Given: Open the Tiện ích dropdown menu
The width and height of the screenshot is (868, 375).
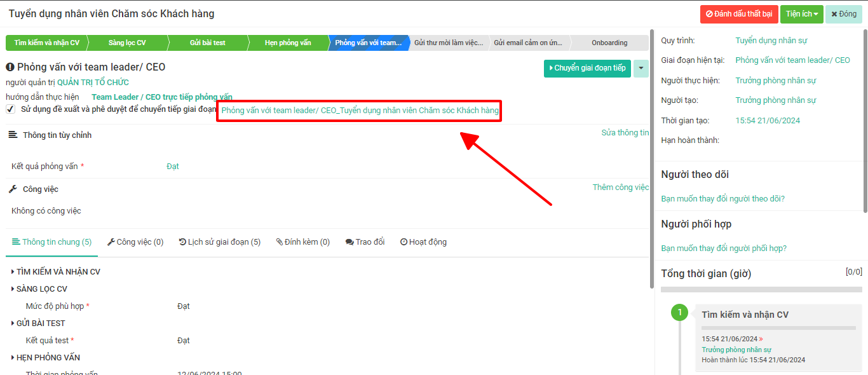Looking at the screenshot, I should (801, 14).
